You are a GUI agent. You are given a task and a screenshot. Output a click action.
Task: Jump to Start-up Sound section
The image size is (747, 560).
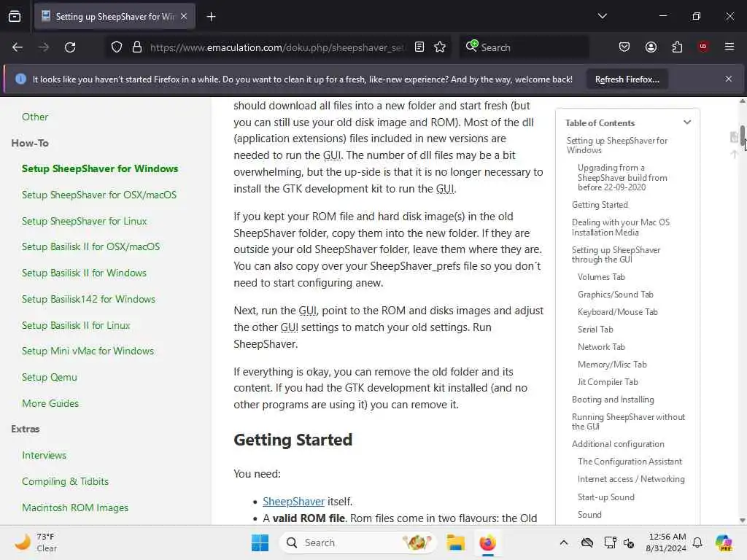click(x=606, y=497)
